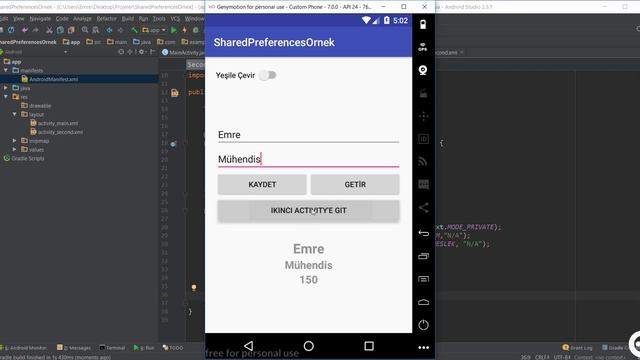This screenshot has height=360, width=640.
Task: Open the View menu
Action: 19,19
